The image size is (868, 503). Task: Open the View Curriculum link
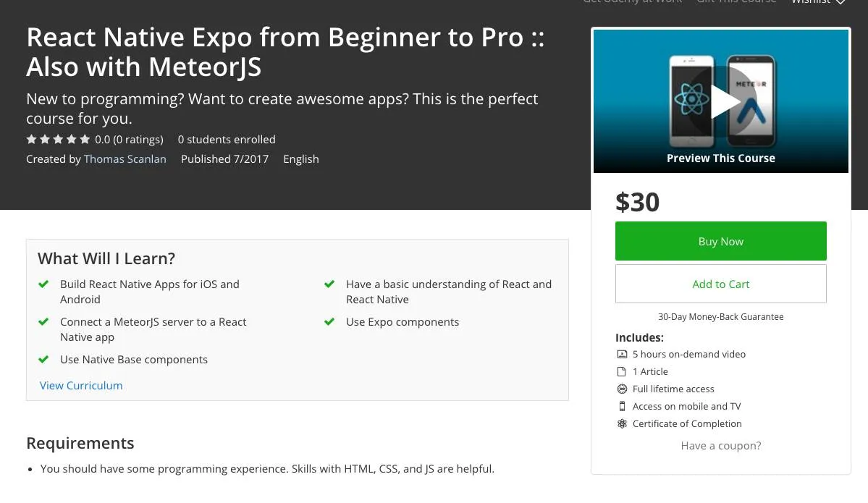(81, 386)
